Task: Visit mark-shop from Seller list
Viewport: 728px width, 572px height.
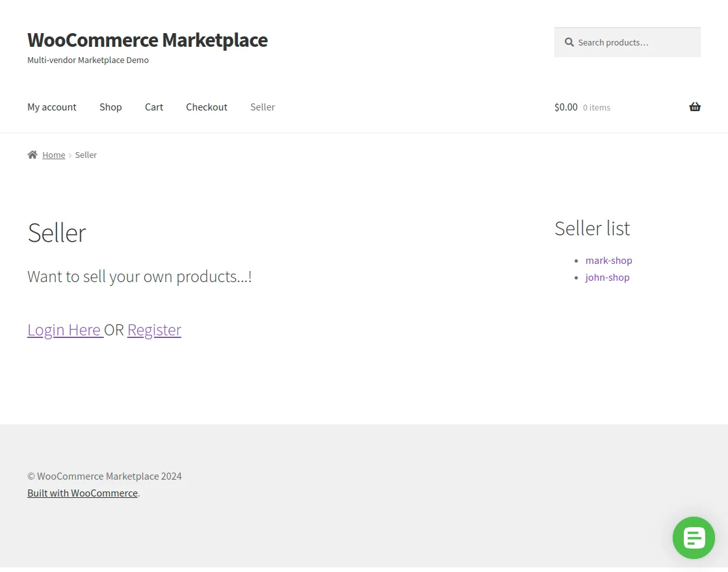Action: 608,261
